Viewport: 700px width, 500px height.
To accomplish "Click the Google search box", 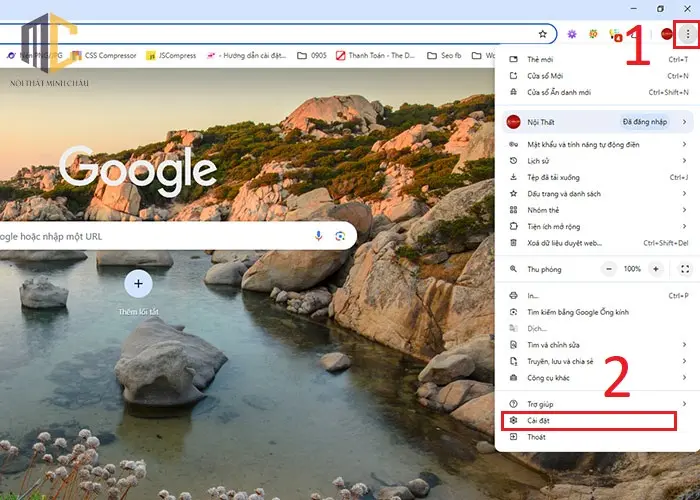I will [178, 236].
